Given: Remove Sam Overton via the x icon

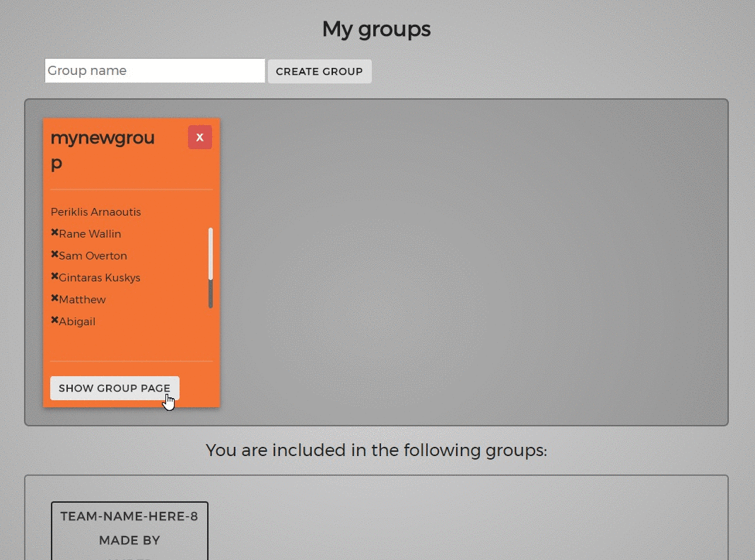Looking at the screenshot, I should click(x=54, y=255).
